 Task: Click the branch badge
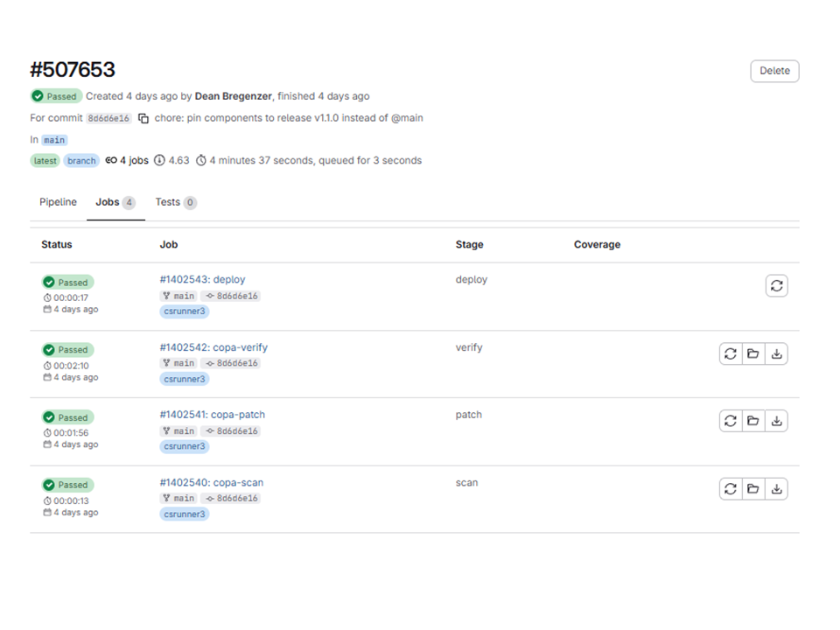coord(81,161)
